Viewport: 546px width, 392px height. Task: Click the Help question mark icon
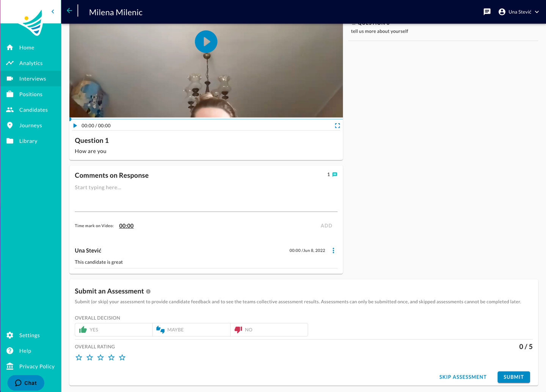pyautogui.click(x=10, y=351)
